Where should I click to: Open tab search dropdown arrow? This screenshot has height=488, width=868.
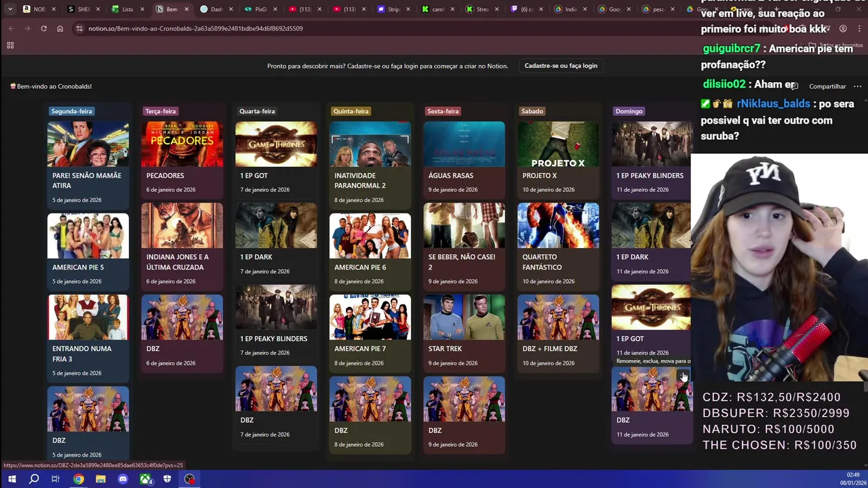9,9
